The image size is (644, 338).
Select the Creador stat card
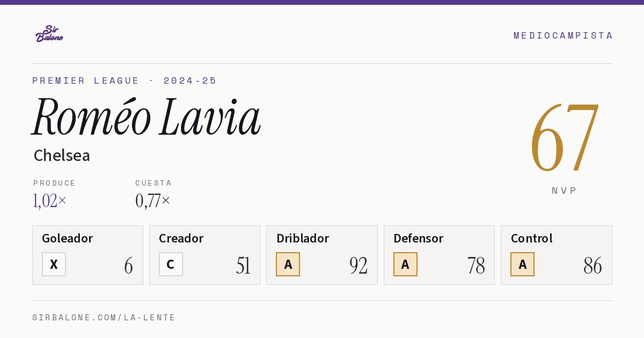pyautogui.click(x=204, y=255)
